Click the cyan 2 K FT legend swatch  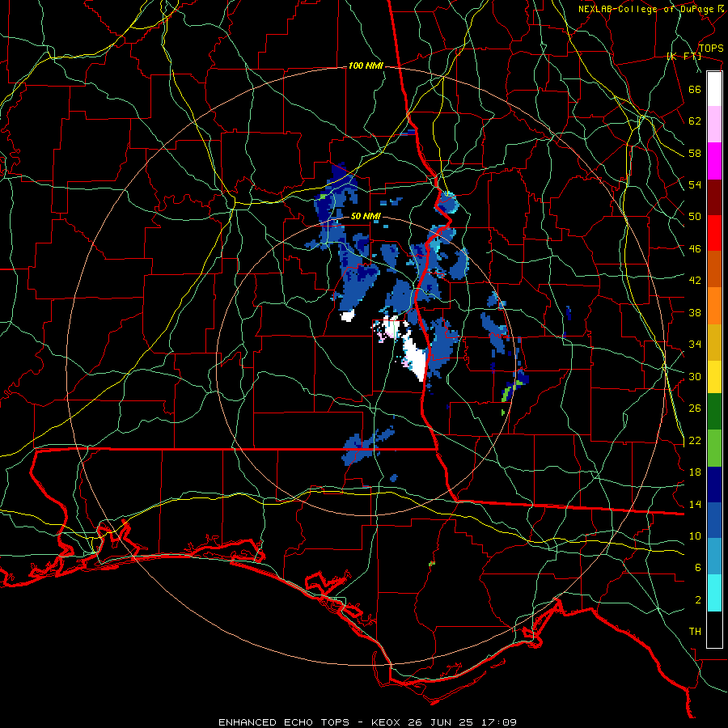[714, 593]
